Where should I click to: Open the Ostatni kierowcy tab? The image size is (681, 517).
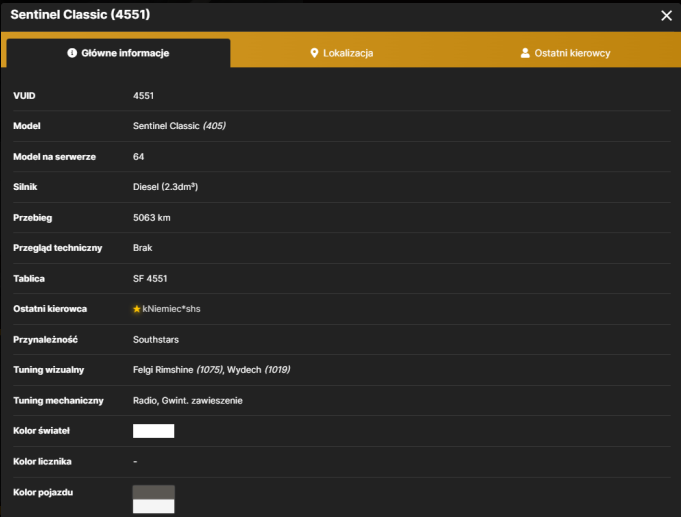pyautogui.click(x=565, y=53)
